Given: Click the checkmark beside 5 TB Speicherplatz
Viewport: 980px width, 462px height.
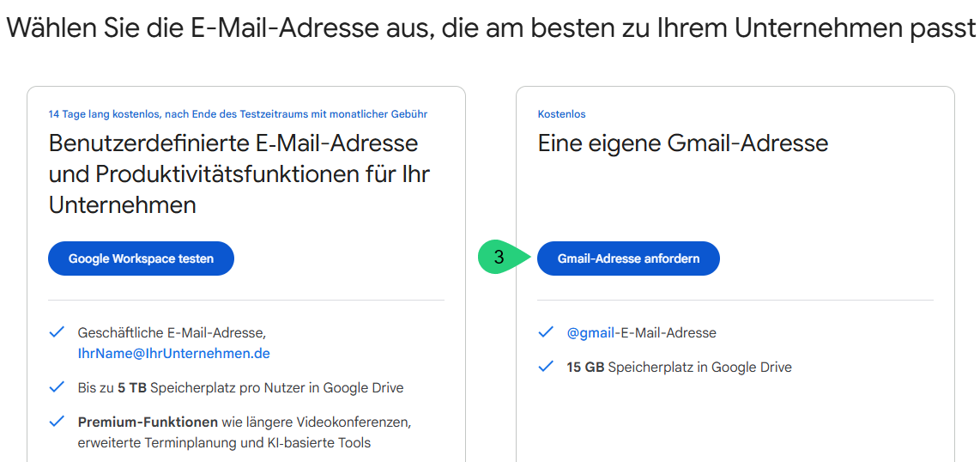Looking at the screenshot, I should [x=57, y=387].
